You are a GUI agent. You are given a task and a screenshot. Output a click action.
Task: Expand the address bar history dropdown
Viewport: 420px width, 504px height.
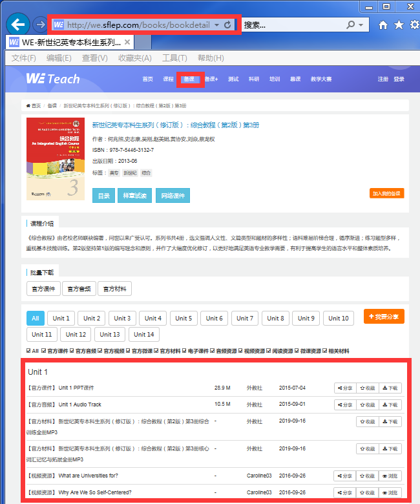tap(217, 25)
